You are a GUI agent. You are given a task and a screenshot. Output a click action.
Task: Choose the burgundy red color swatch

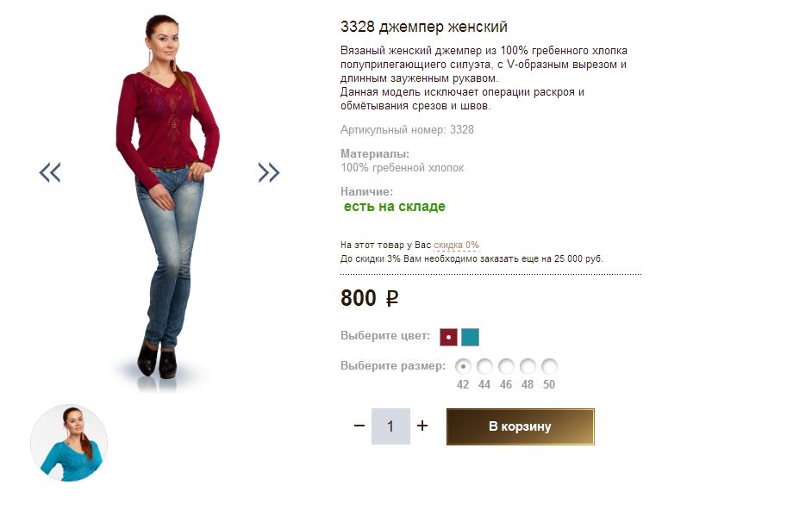coord(448,337)
